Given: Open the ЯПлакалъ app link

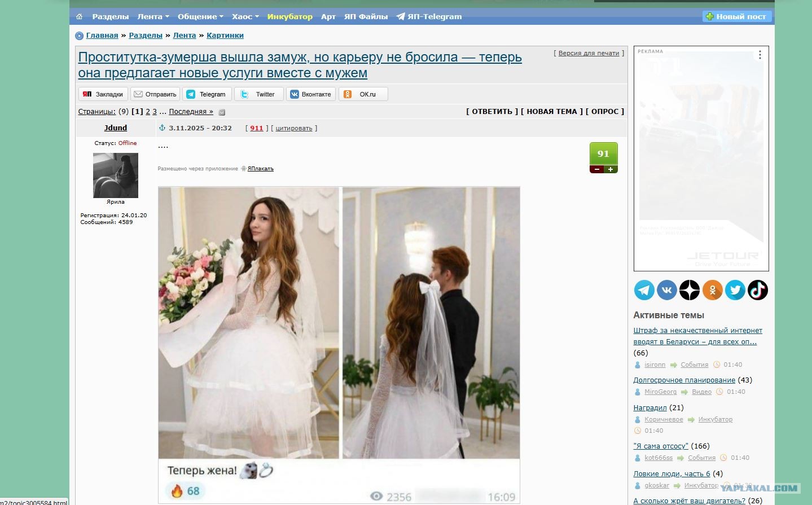Looking at the screenshot, I should (261, 169).
